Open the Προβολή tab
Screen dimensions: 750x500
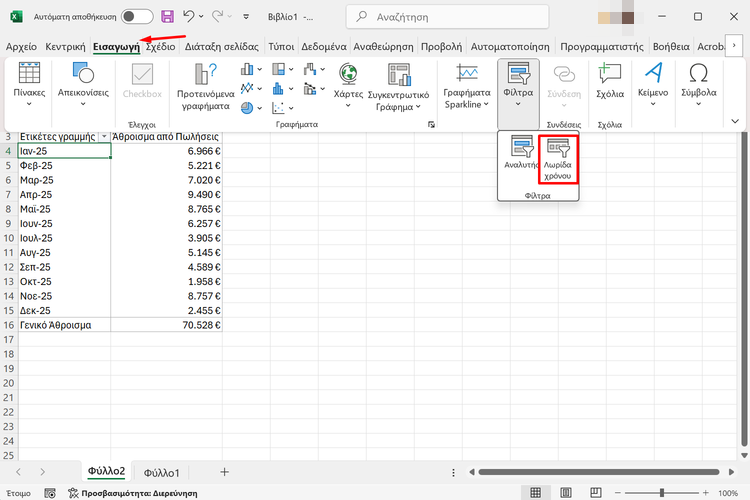441,47
